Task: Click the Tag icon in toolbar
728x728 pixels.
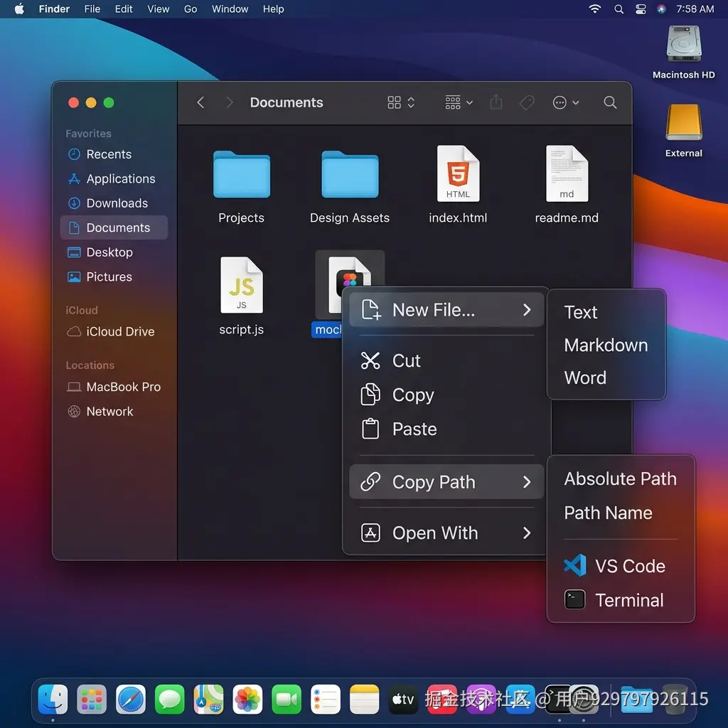Action: pos(527,102)
